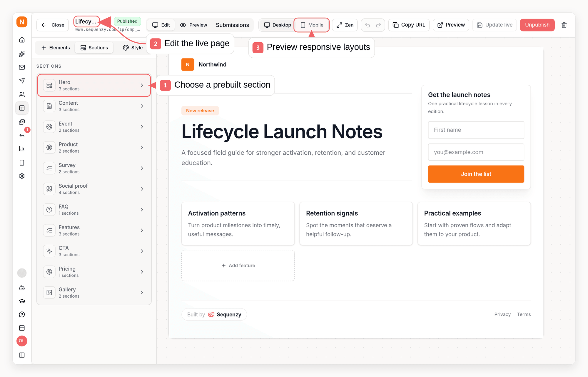Click the Close back button
Viewport: 588px width, 377px height.
pyautogui.click(x=53, y=25)
